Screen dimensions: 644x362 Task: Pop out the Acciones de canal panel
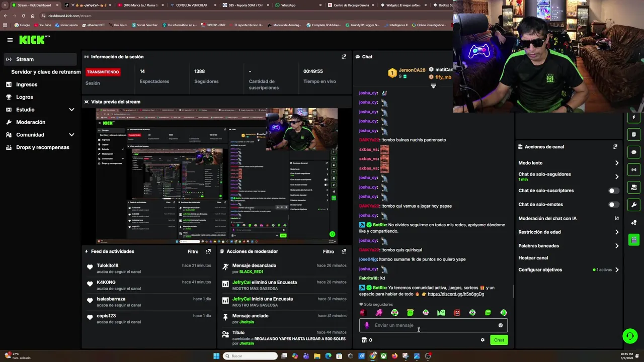[x=615, y=147]
